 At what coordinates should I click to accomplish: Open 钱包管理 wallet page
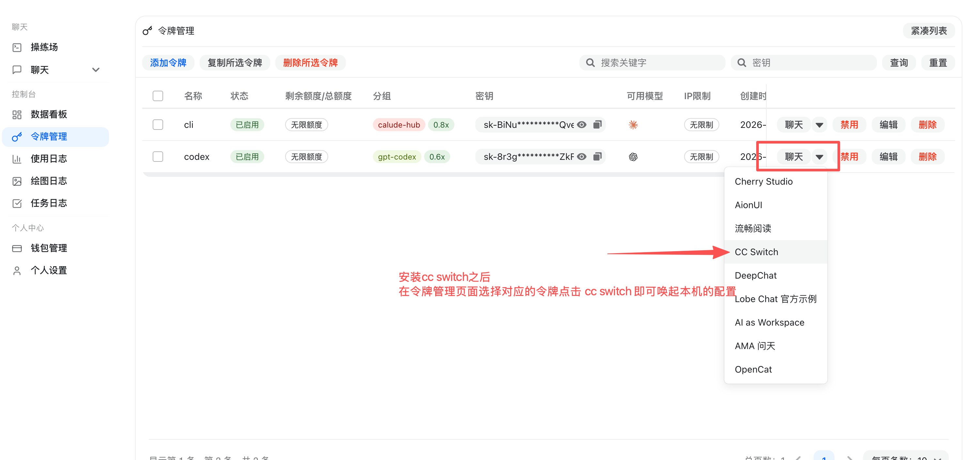coord(55,248)
